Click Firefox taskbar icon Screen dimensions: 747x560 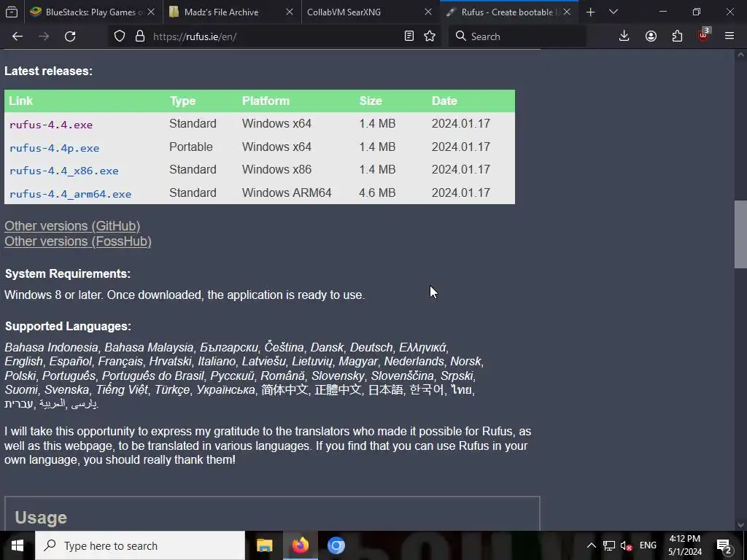(300, 545)
